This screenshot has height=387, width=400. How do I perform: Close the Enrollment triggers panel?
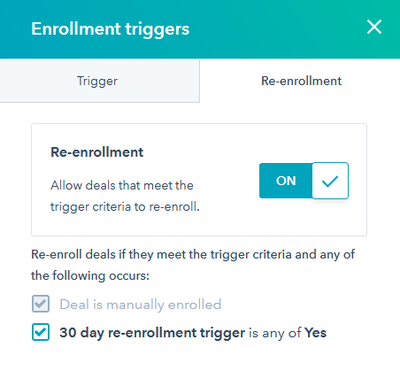pyautogui.click(x=374, y=27)
